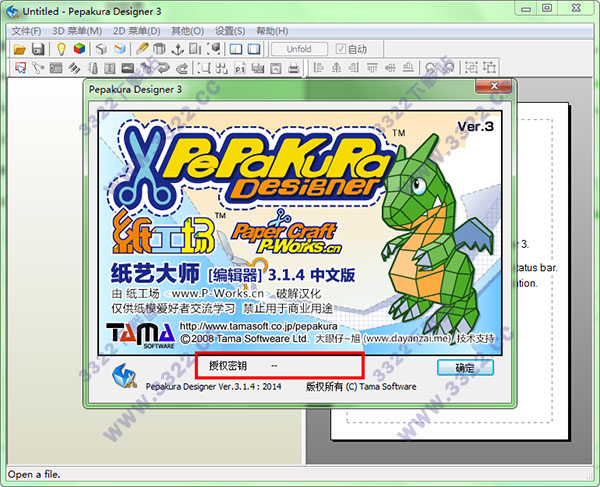Click the cylinder shape icon
This screenshot has width=600, height=487.
pyautogui.click(x=159, y=49)
